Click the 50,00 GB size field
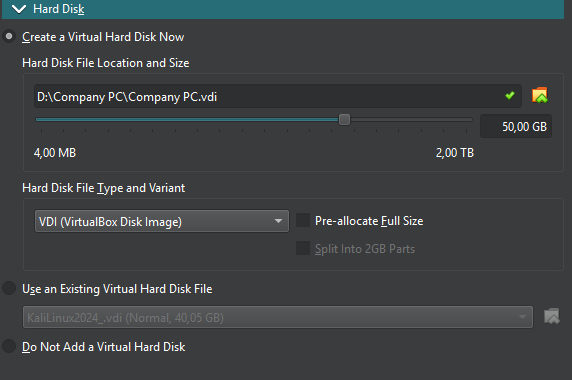This screenshot has height=380, width=572. [516, 126]
